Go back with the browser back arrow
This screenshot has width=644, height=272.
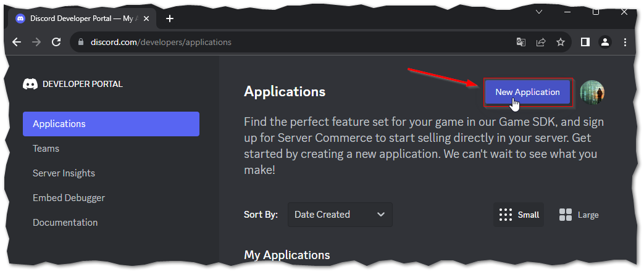point(17,42)
